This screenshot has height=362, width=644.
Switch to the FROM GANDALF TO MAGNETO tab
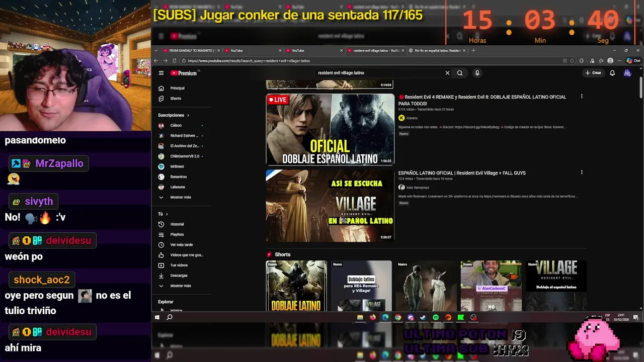pyautogui.click(x=191, y=50)
